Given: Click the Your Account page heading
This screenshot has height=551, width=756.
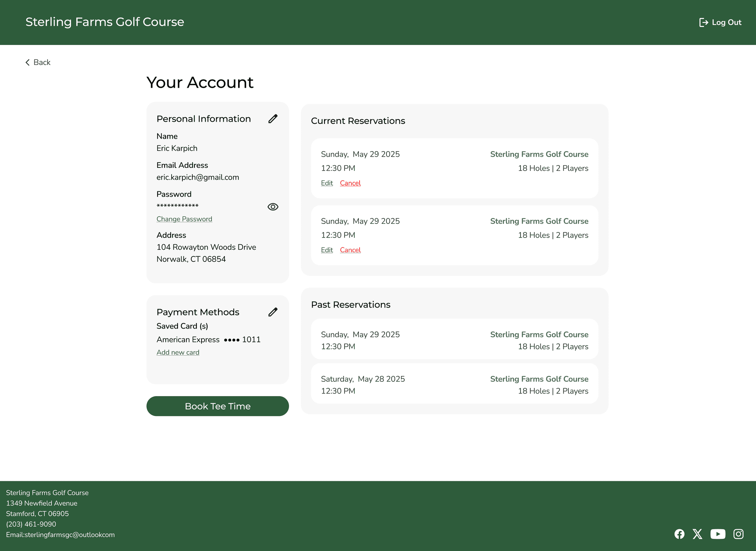Looking at the screenshot, I should pos(200,82).
